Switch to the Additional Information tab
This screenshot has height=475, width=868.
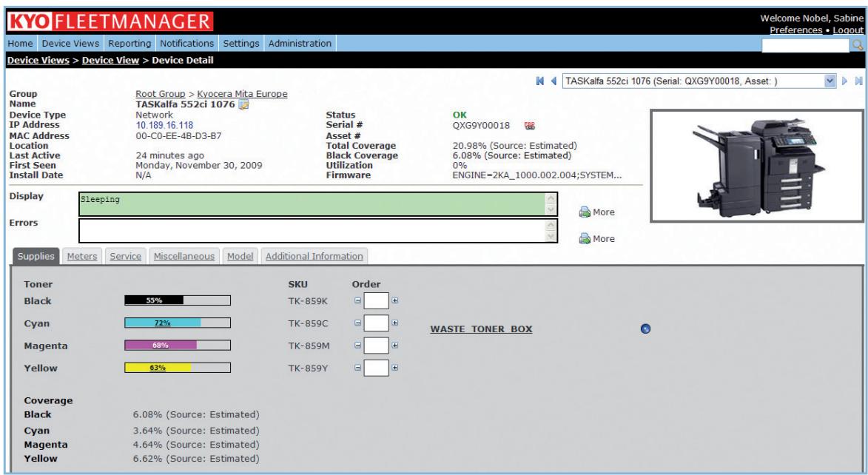pyautogui.click(x=314, y=256)
